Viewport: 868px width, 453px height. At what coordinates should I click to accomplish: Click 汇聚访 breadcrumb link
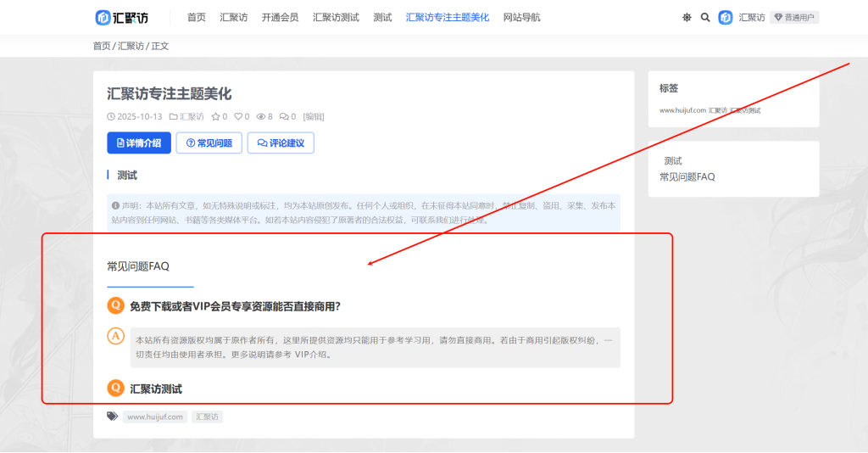[131, 46]
